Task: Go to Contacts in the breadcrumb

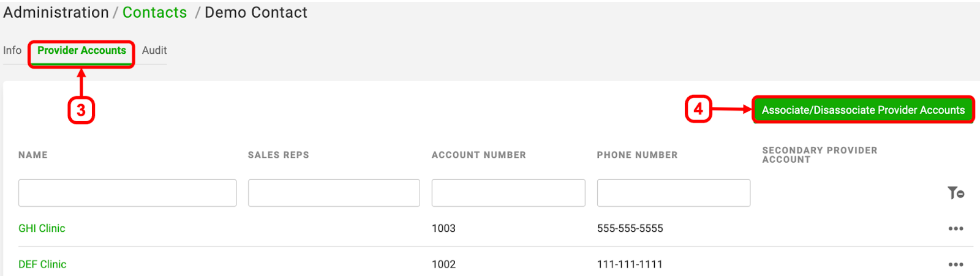Action: coord(154,12)
